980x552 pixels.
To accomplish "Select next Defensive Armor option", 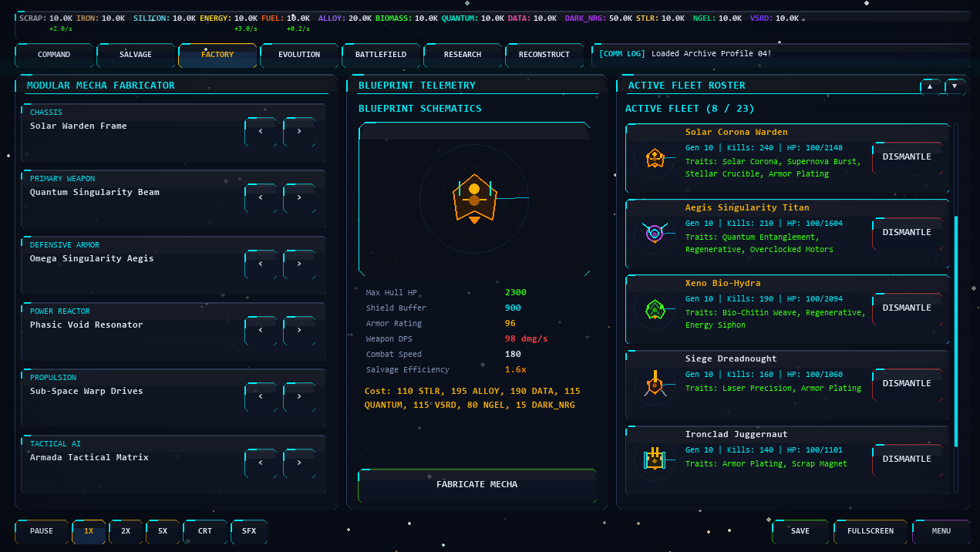I will (299, 264).
